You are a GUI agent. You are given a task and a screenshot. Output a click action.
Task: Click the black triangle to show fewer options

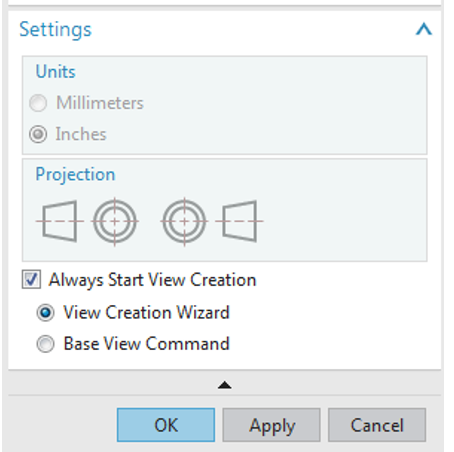pyautogui.click(x=224, y=385)
